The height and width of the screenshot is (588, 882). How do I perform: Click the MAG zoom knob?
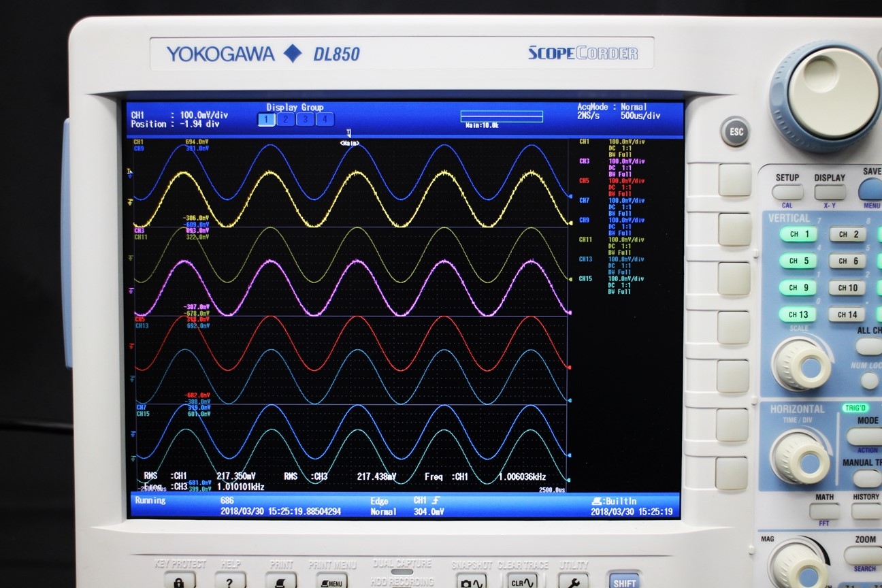point(799,563)
